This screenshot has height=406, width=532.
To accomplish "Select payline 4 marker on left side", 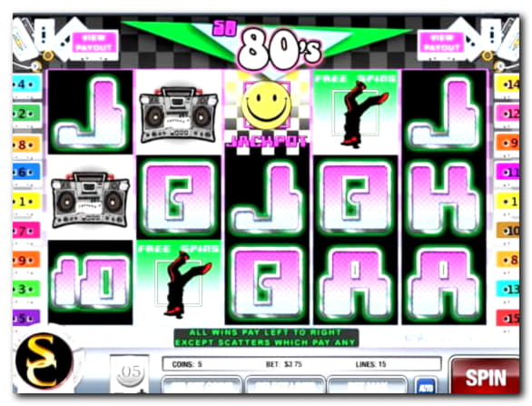I will 26,84.
